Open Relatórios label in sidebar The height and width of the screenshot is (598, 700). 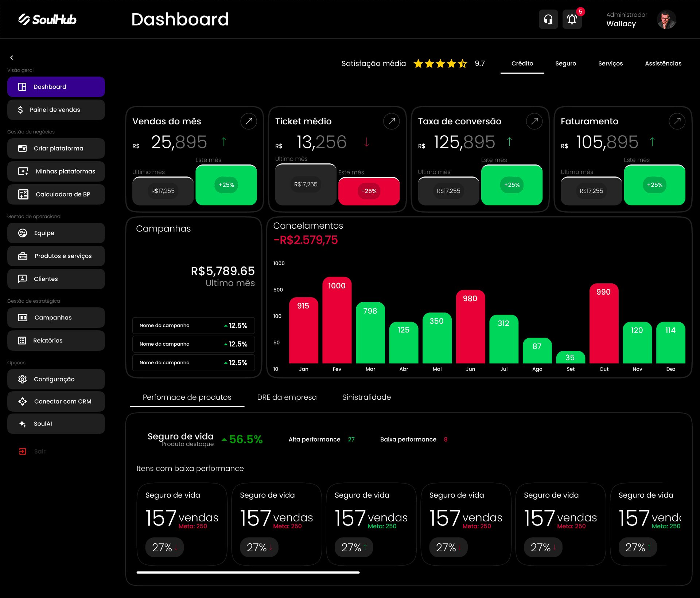click(48, 341)
